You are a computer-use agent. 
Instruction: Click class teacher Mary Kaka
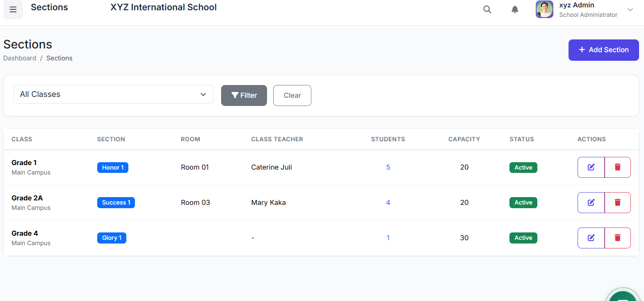(268, 202)
